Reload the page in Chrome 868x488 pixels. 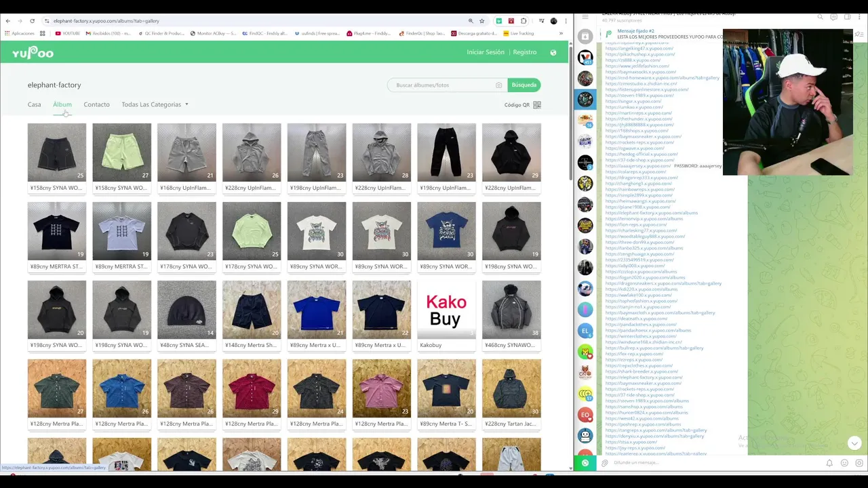(x=32, y=21)
